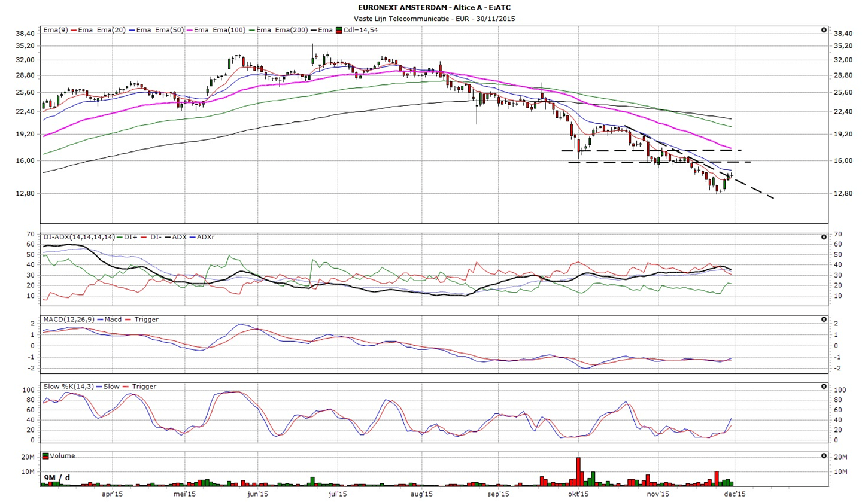
Task: Click the 20M label on left volume axis
Action: (x=28, y=458)
